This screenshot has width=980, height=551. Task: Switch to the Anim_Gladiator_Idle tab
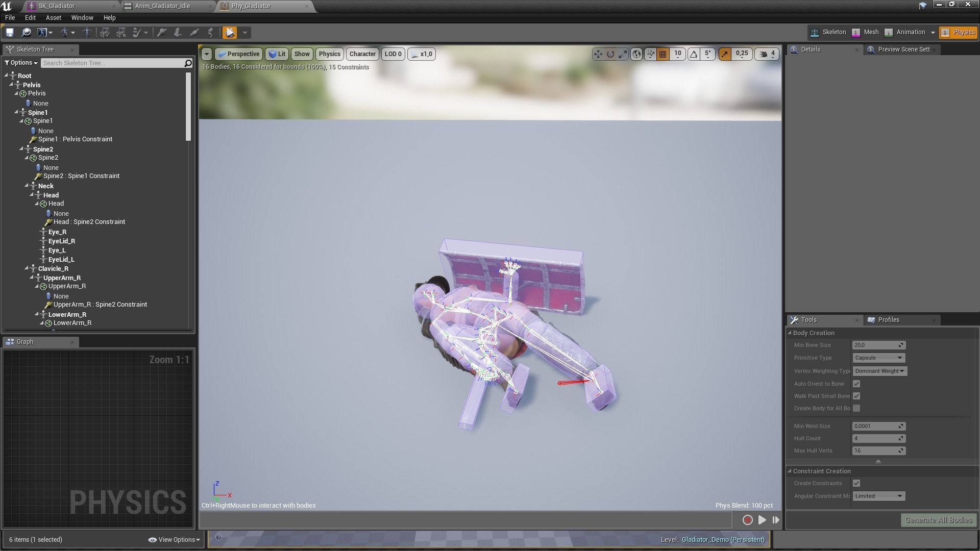point(162,6)
